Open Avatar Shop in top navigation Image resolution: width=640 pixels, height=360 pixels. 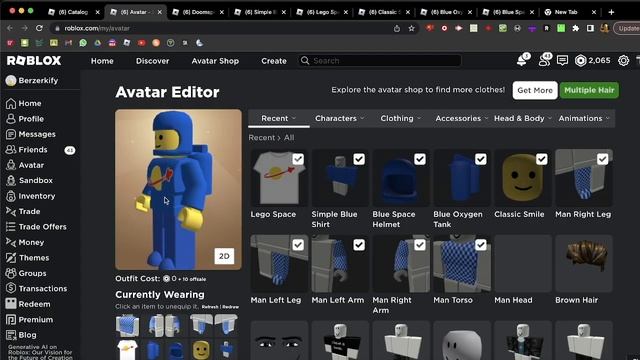pyautogui.click(x=215, y=61)
